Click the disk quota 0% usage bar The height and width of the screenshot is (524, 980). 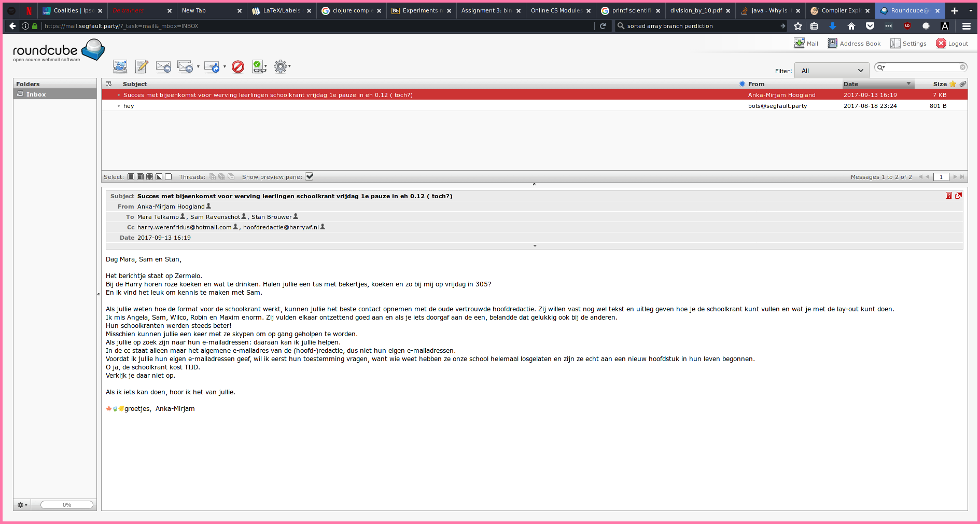[67, 505]
